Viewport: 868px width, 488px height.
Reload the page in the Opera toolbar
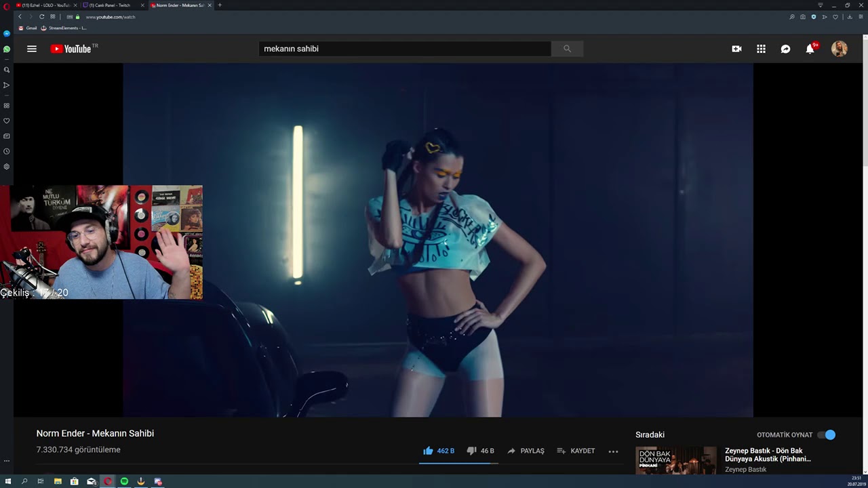click(42, 16)
